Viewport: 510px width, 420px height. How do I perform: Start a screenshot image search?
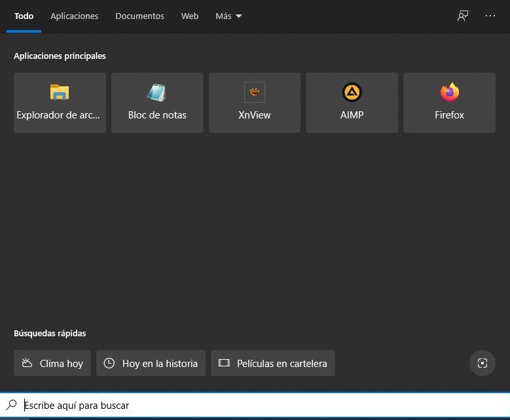click(x=483, y=363)
